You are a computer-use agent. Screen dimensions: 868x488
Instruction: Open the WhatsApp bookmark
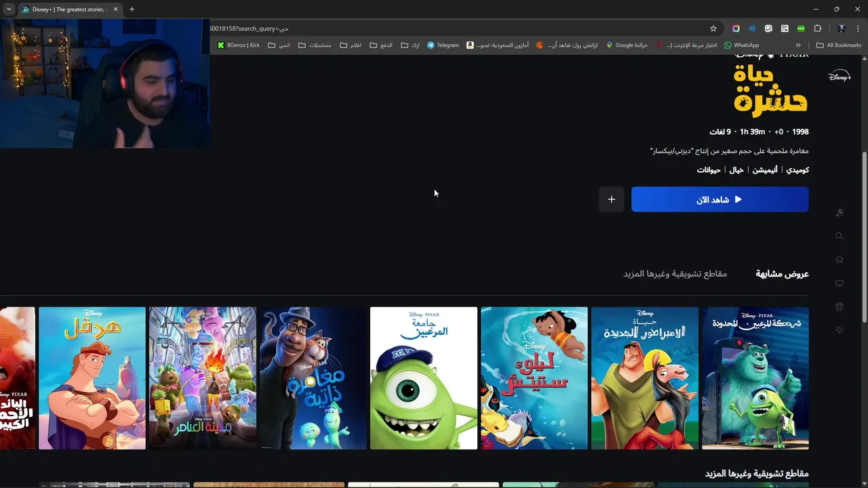(741, 45)
